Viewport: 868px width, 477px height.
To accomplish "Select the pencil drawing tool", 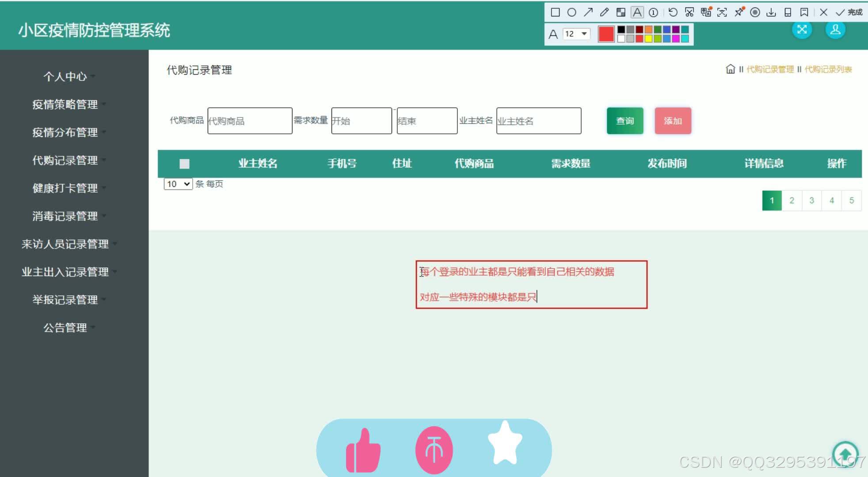I will pos(604,12).
